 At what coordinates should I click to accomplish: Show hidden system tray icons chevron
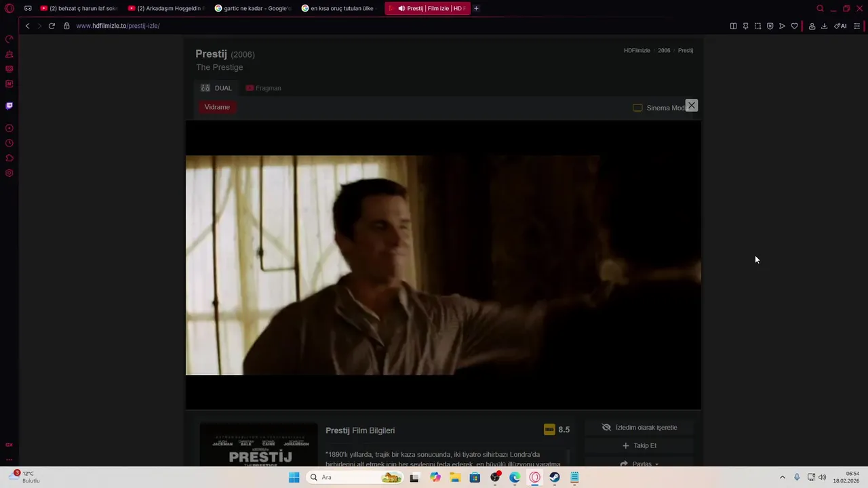coord(782,477)
